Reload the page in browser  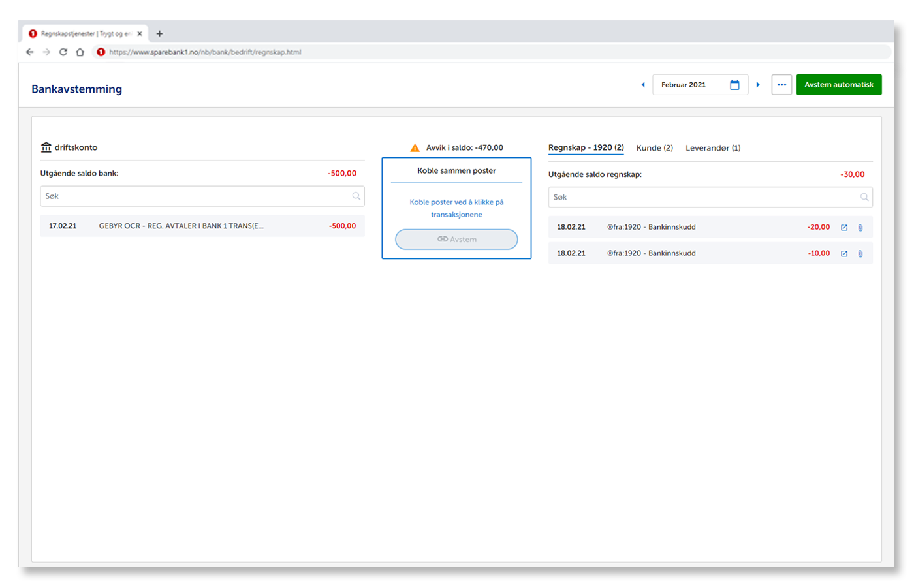tap(63, 52)
